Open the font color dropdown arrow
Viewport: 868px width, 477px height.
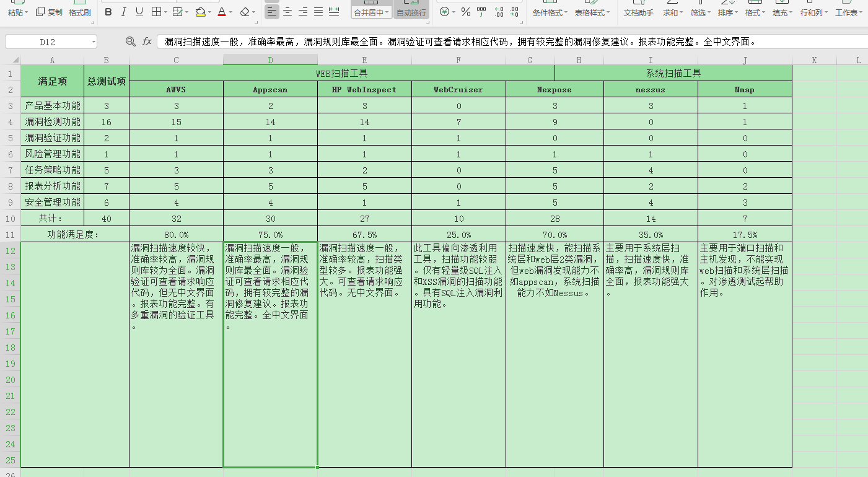click(230, 12)
